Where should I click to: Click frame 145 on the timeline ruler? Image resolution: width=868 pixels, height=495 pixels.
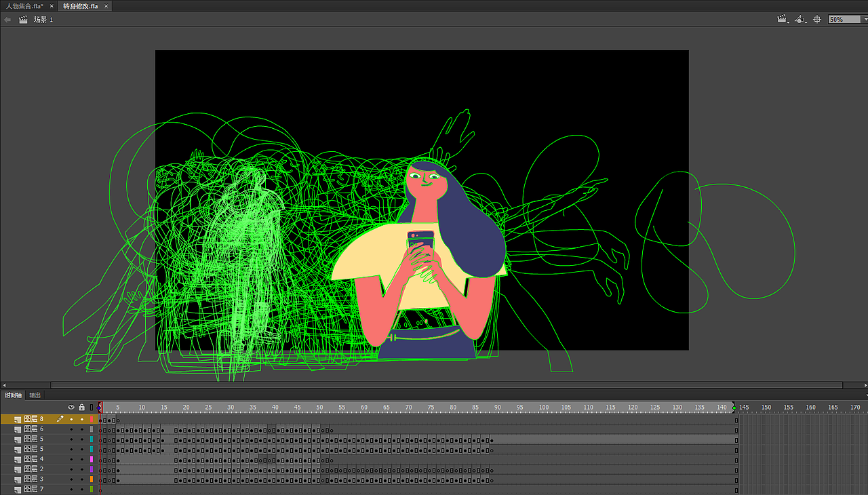(x=744, y=408)
